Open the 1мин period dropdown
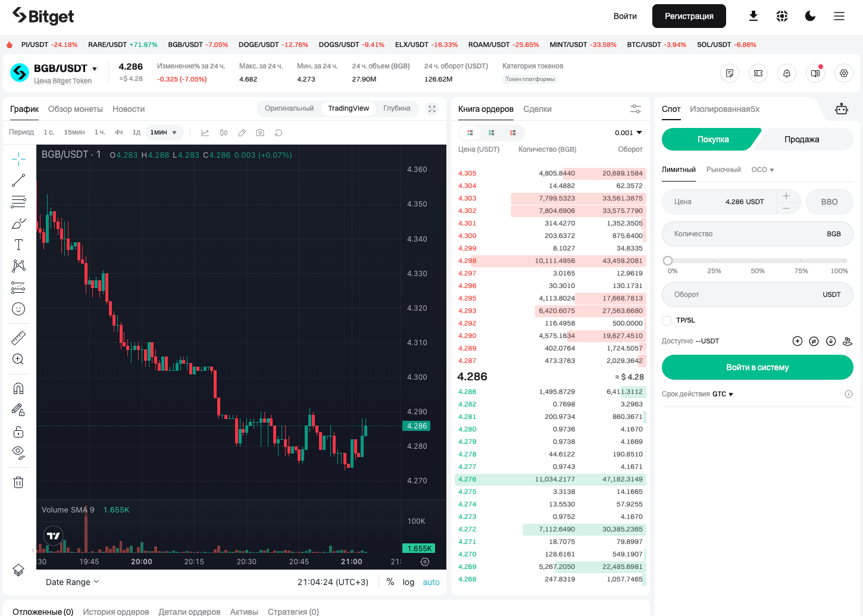 (x=164, y=132)
